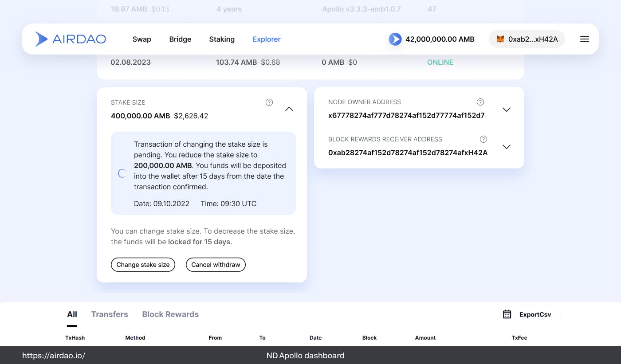Click the ONLINE node status
The image size is (621, 364).
coord(440,62)
